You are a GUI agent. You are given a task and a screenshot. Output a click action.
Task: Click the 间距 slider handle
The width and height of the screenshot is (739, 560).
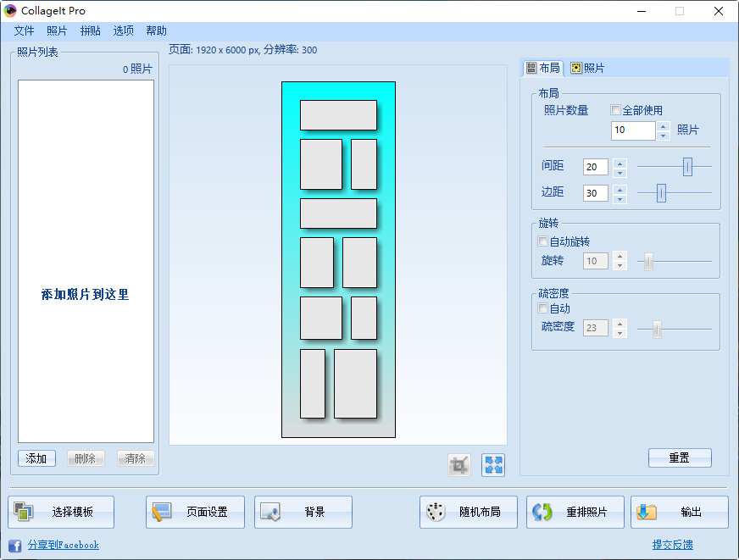coord(687,167)
